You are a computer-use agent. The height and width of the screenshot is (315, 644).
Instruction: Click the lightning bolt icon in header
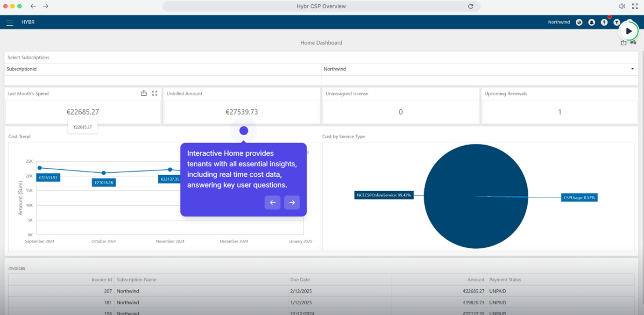[604, 22]
